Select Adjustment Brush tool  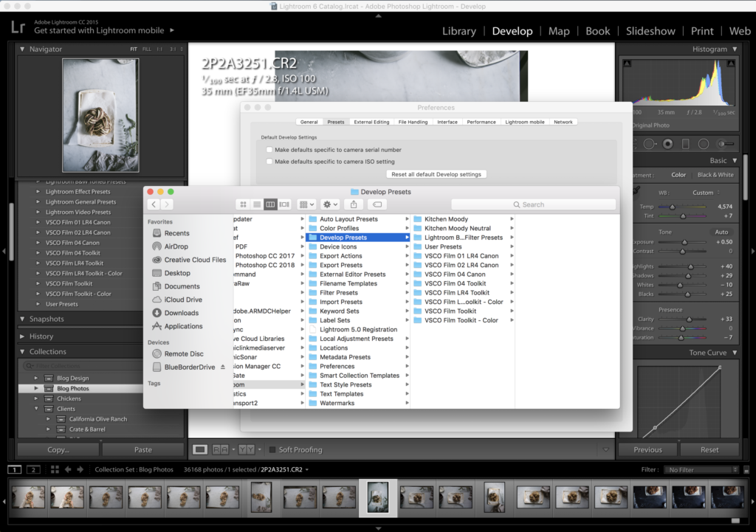[x=725, y=144]
